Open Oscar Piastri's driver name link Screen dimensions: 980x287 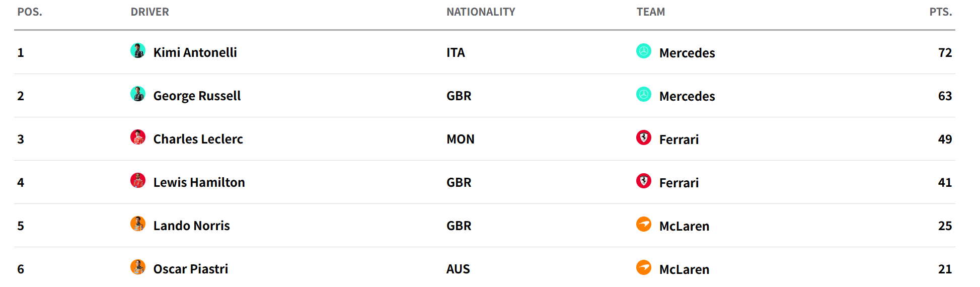coord(190,269)
